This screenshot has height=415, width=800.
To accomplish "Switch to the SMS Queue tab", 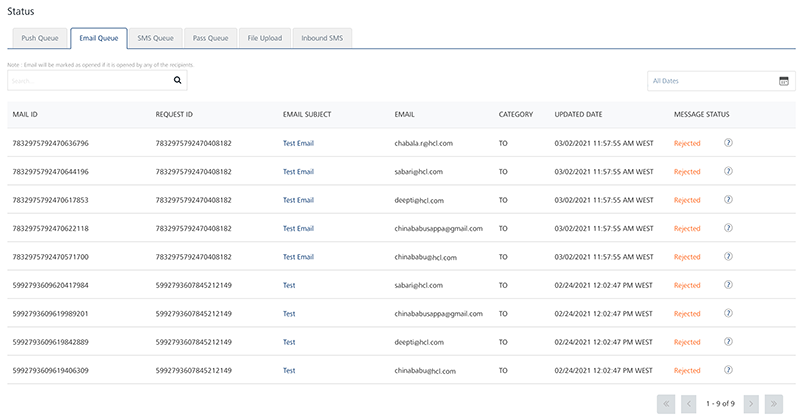I will tap(155, 38).
